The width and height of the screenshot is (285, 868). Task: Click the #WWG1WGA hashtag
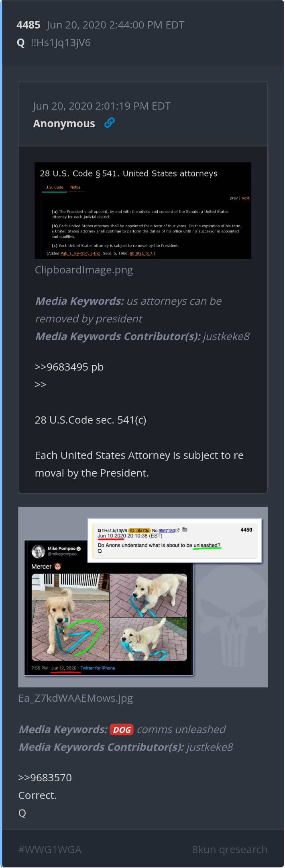[x=50, y=850]
